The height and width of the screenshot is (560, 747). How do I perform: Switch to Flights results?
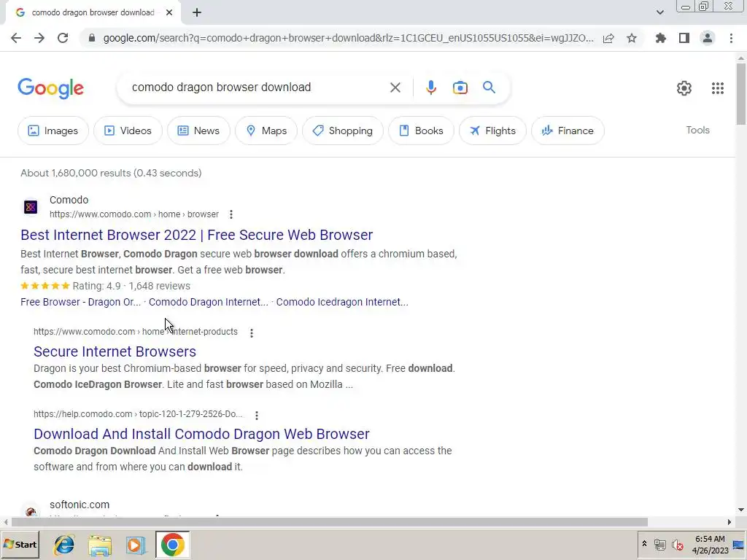[x=492, y=131]
